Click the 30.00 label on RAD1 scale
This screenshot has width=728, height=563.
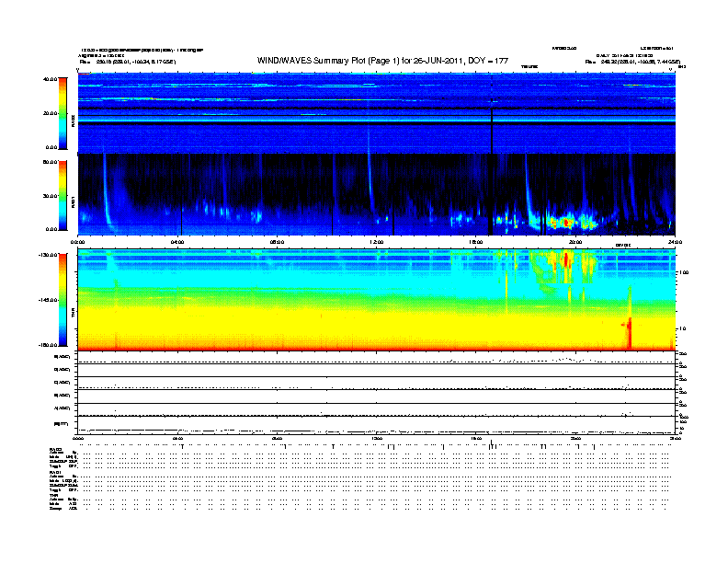50,196
